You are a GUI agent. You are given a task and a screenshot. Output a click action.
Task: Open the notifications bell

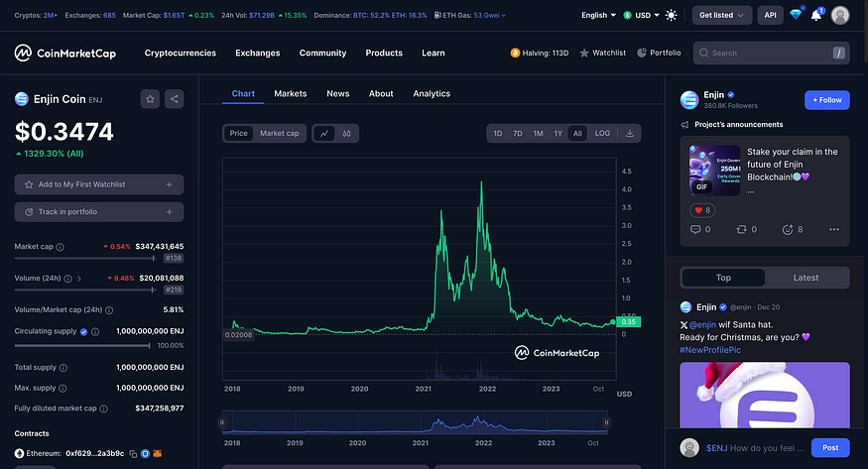click(816, 15)
